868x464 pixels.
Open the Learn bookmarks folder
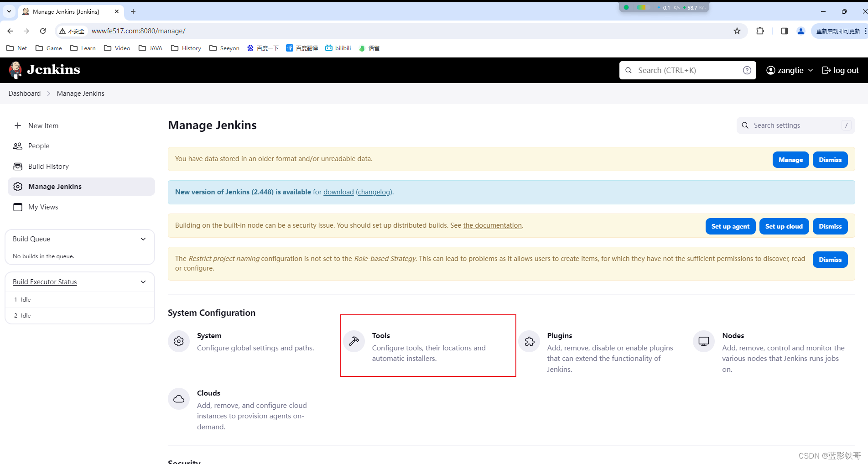[83, 48]
